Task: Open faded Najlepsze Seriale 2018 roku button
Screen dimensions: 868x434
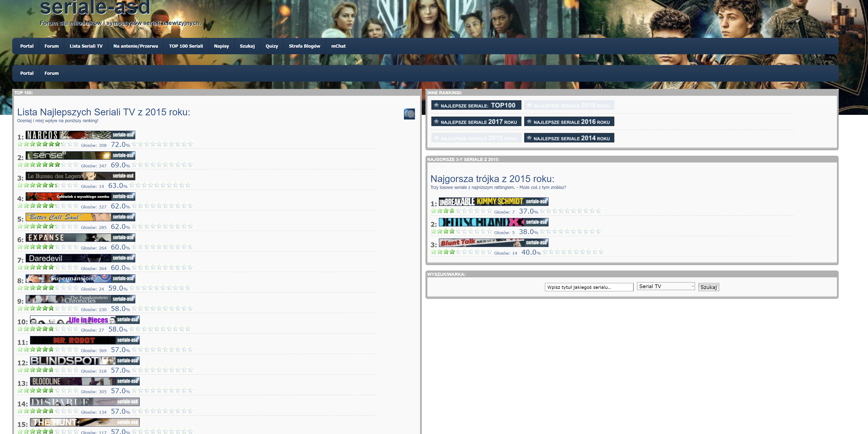Action: pos(569,105)
